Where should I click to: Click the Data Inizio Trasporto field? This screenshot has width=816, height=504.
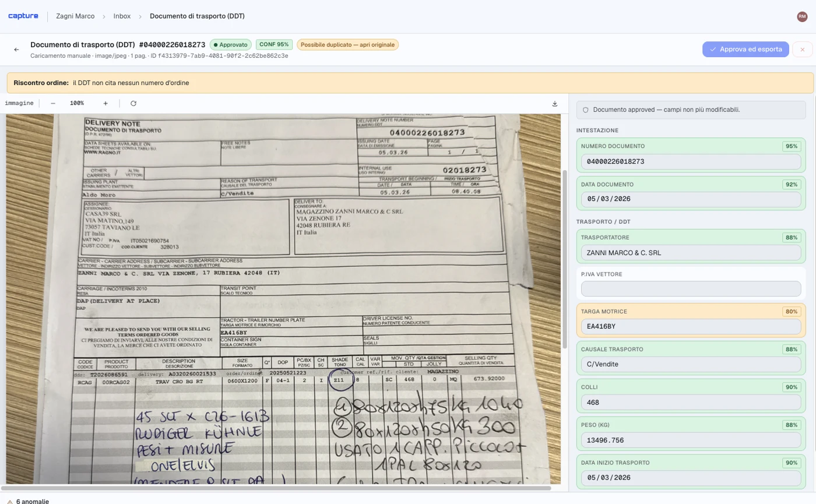pos(691,478)
